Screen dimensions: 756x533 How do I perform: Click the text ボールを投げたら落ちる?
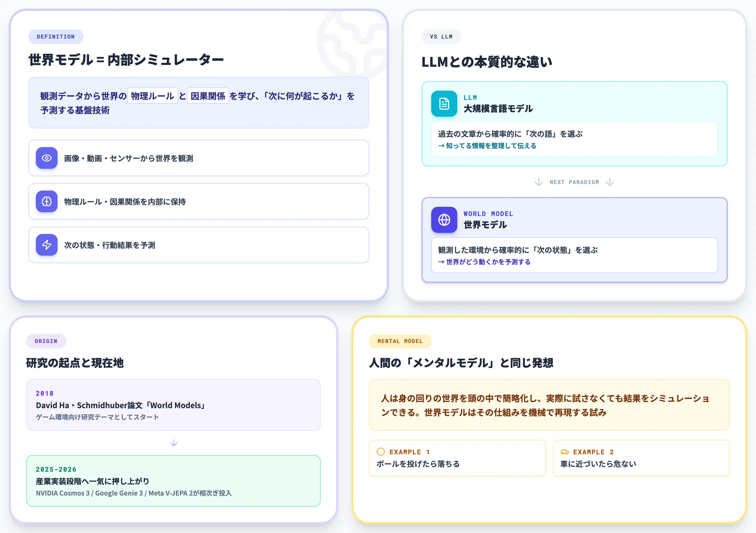tap(418, 464)
